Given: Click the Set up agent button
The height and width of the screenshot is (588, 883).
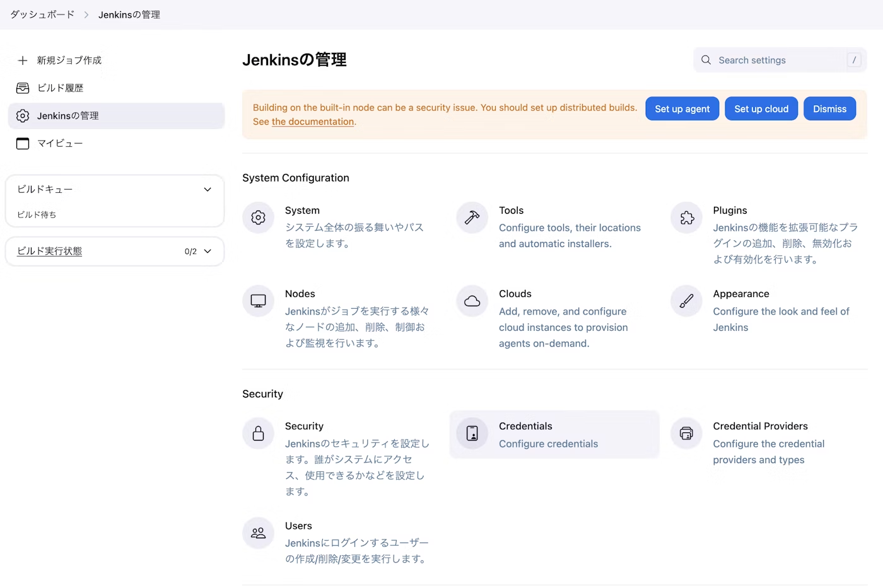Looking at the screenshot, I should [x=682, y=109].
